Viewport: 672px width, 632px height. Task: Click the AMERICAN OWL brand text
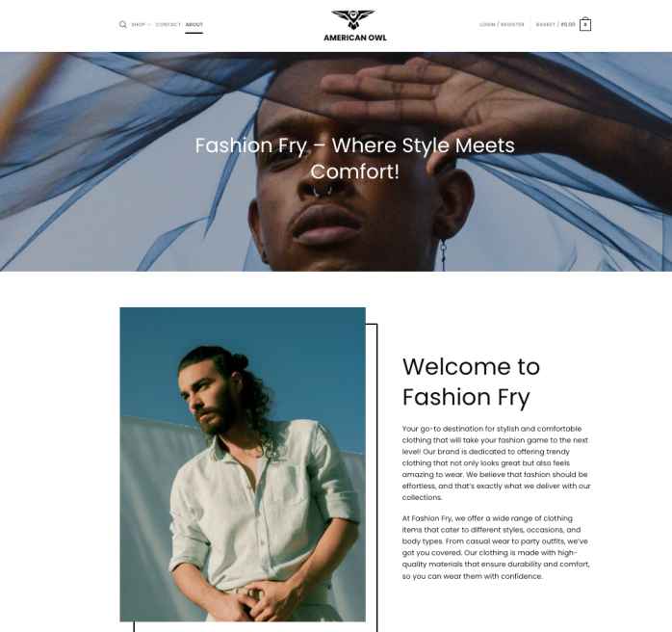pyautogui.click(x=355, y=38)
